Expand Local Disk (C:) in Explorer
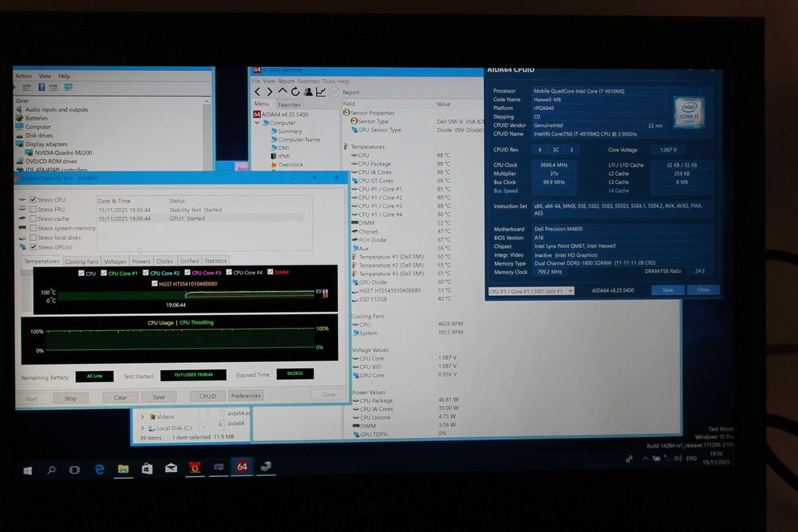Screen dimensions: 798x532 pyautogui.click(x=143, y=428)
